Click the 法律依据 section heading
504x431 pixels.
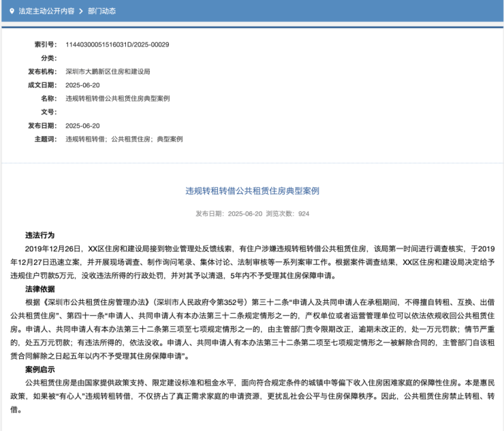tap(40, 289)
